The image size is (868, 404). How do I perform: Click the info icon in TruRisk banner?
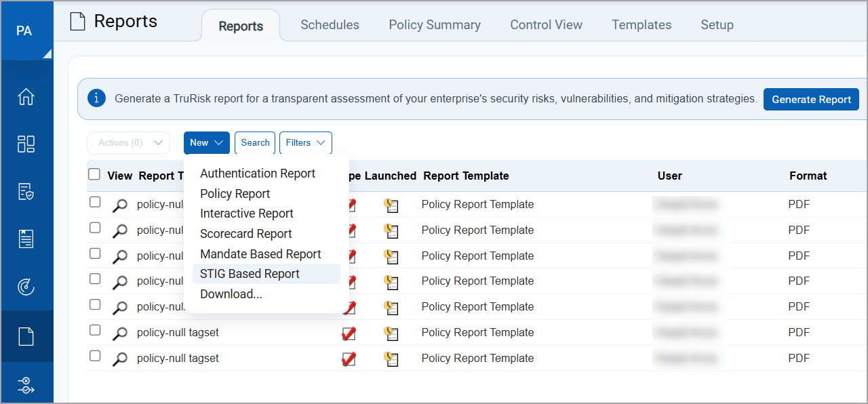[x=96, y=98]
